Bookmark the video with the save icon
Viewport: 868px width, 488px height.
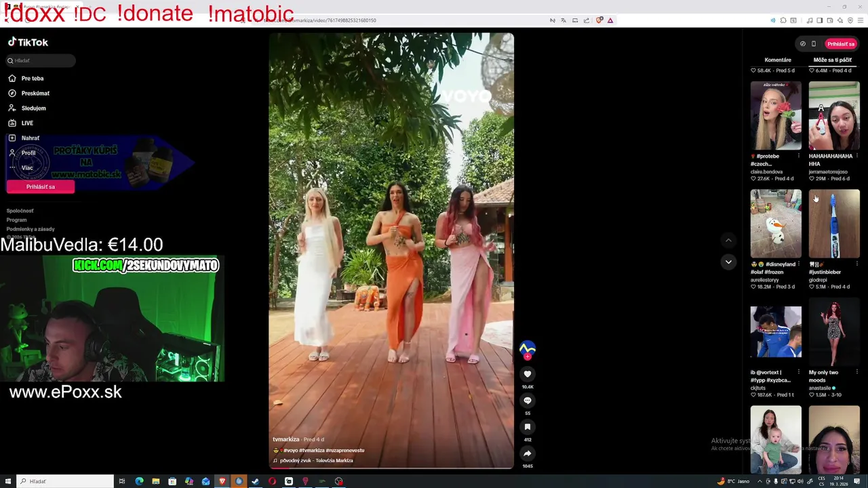(527, 427)
